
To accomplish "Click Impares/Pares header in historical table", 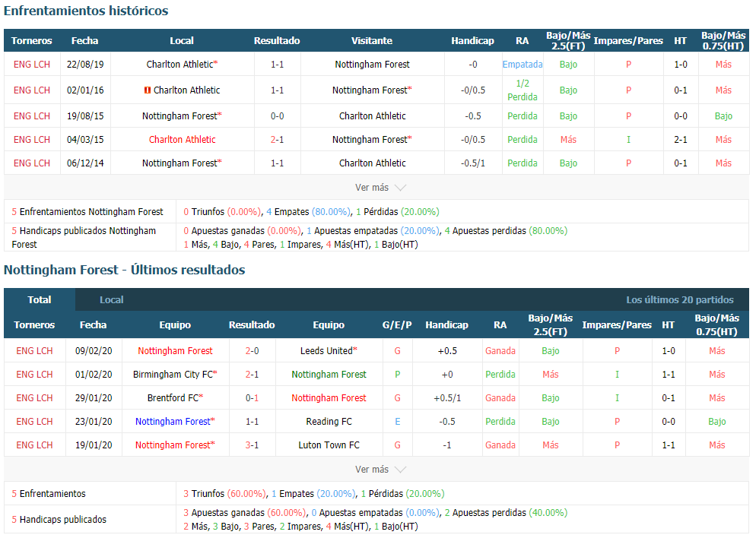I will click(628, 41).
